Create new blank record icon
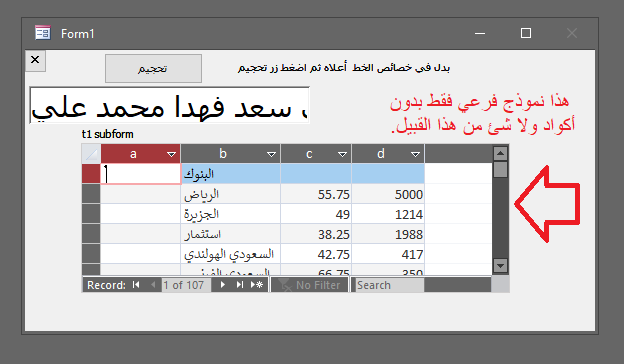Image resolution: width=624 pixels, height=364 pixels. [257, 285]
